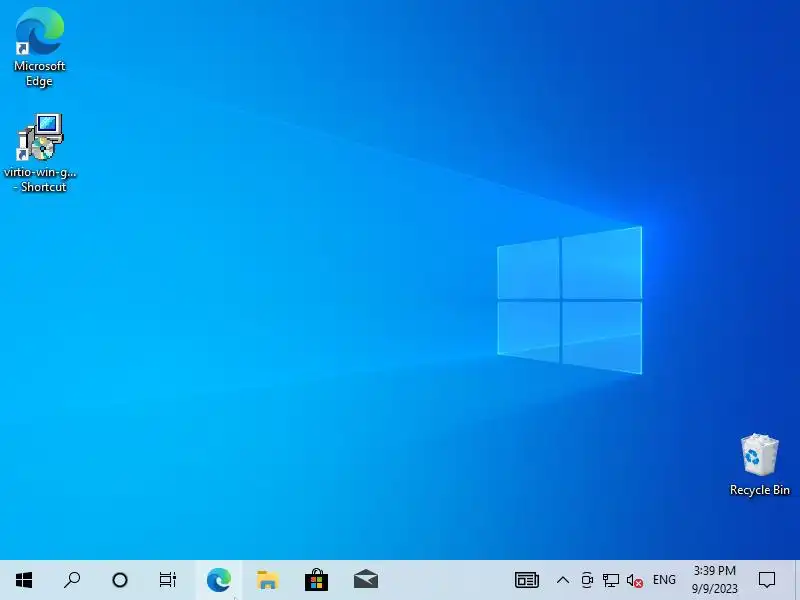The height and width of the screenshot is (600, 800).
Task: Click the Show desktop sliver
Action: [x=797, y=580]
